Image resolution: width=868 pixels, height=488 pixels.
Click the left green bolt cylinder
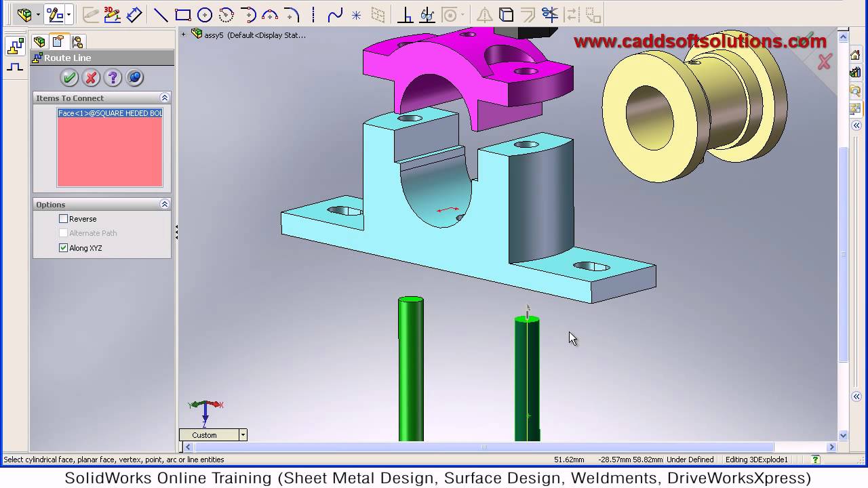pyautogui.click(x=411, y=369)
